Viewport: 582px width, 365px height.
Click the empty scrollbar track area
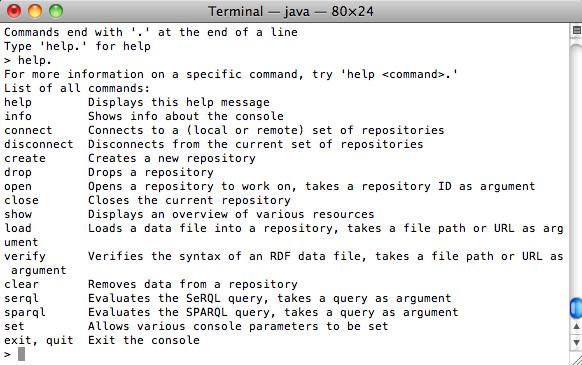pyautogui.click(x=576, y=167)
